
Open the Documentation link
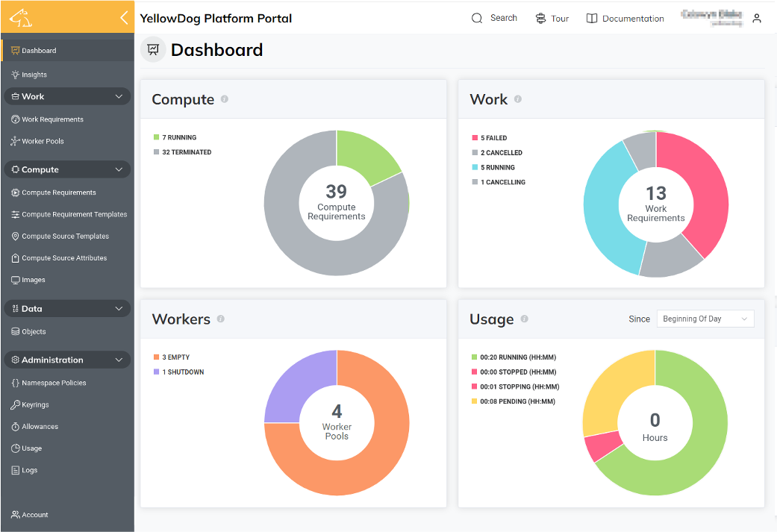[633, 19]
